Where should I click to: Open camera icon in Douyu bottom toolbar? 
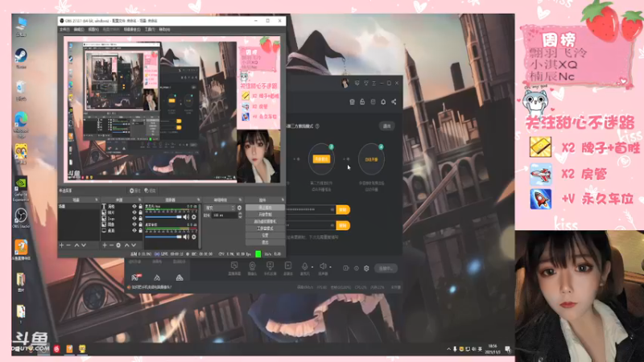tap(252, 266)
